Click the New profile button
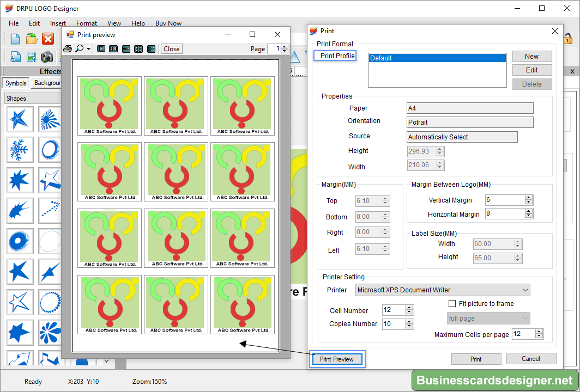Image resolution: width=580 pixels, height=392 pixels. tap(532, 57)
